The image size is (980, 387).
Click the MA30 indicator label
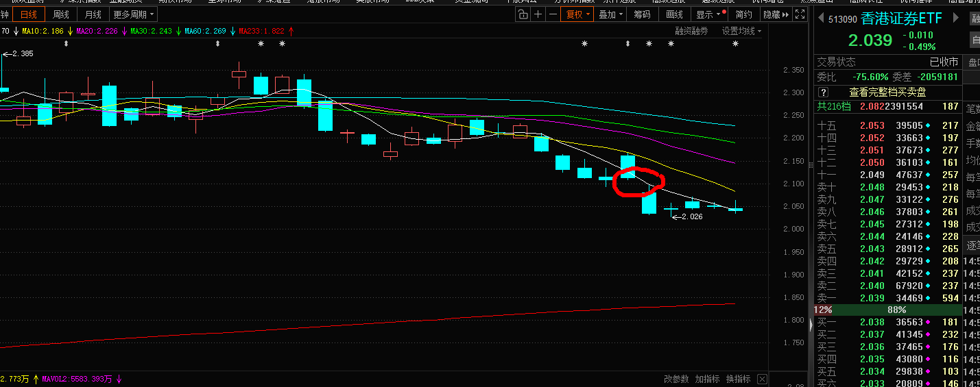click(151, 31)
